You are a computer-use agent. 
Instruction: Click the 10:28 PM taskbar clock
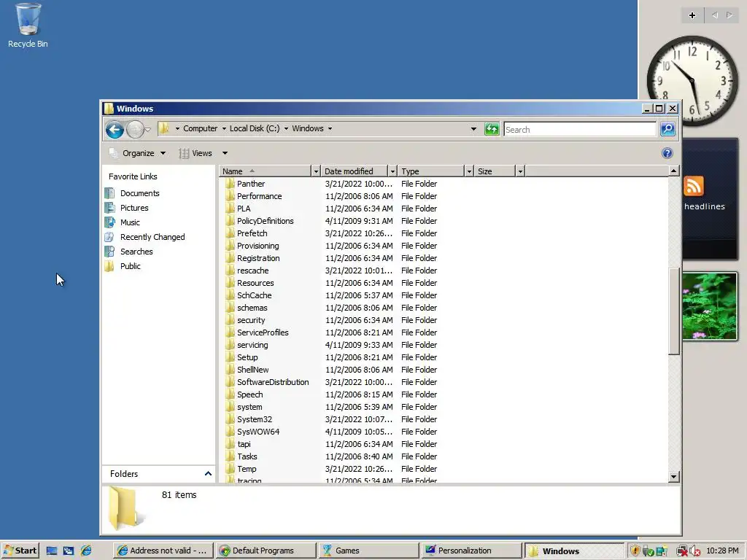tap(722, 551)
